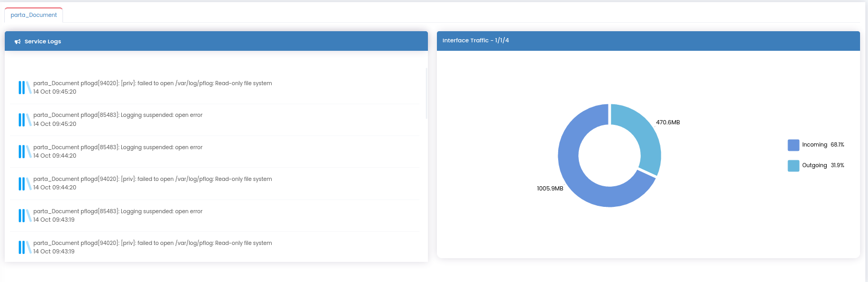Open the topmost pflogd[94020] log message text

point(153,83)
